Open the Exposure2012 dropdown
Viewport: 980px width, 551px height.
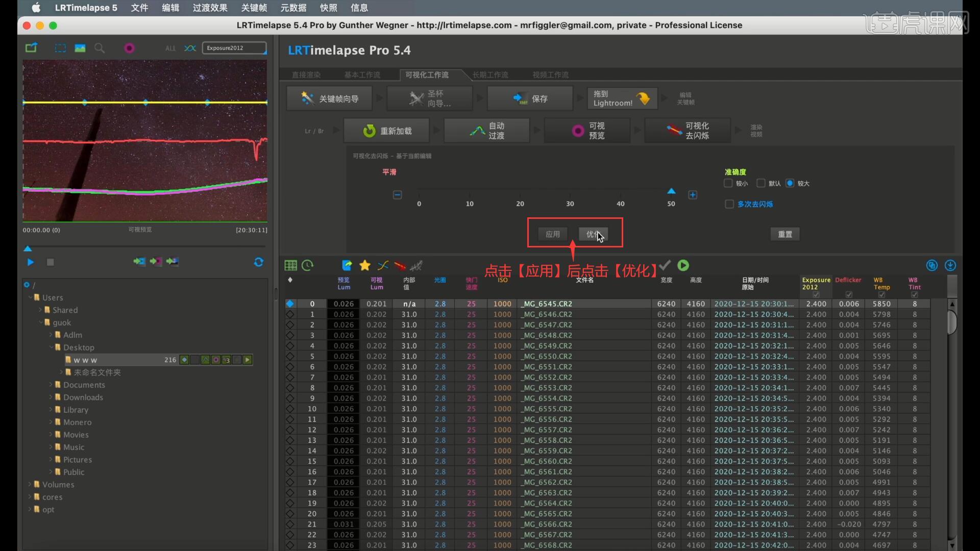234,48
